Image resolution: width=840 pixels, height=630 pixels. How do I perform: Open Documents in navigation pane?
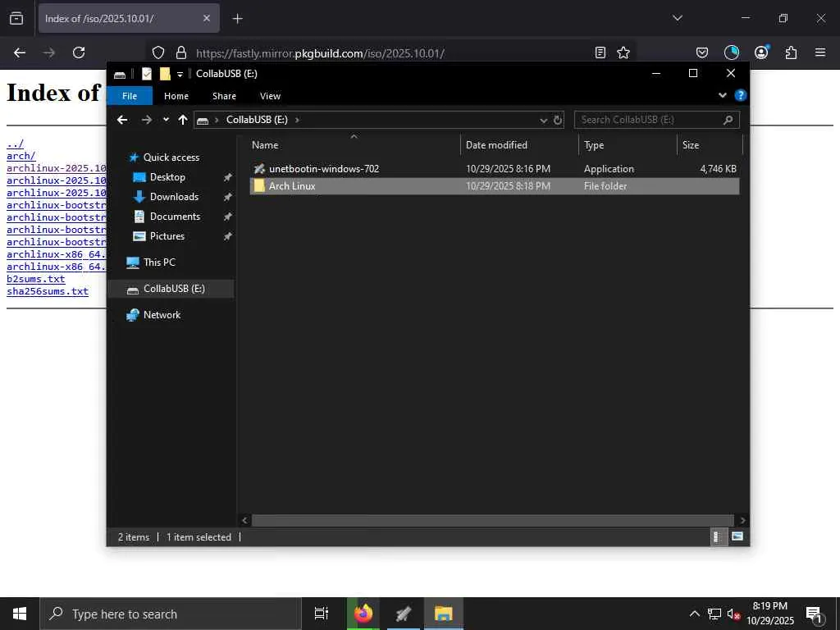pyautogui.click(x=176, y=217)
